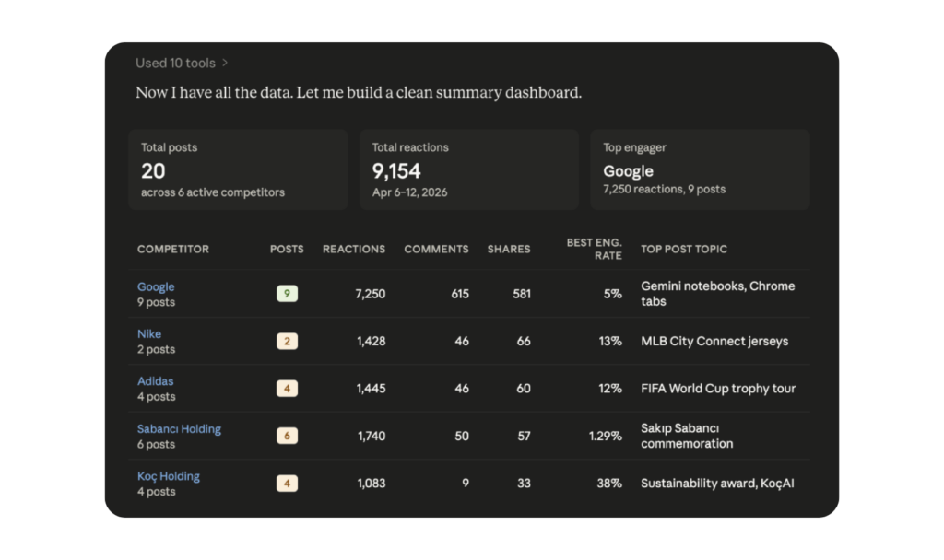The width and height of the screenshot is (944, 560).
Task: Click Google's 581 shares value
Action: coord(522,294)
